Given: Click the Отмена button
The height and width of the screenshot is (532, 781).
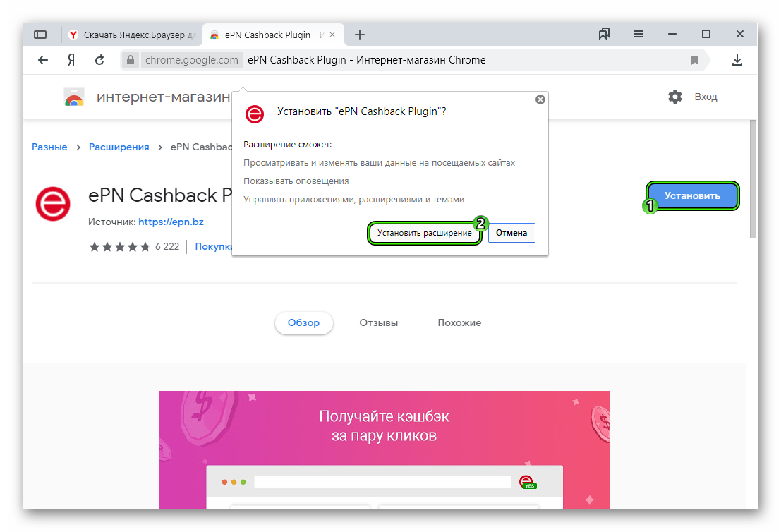Looking at the screenshot, I should tap(511, 233).
